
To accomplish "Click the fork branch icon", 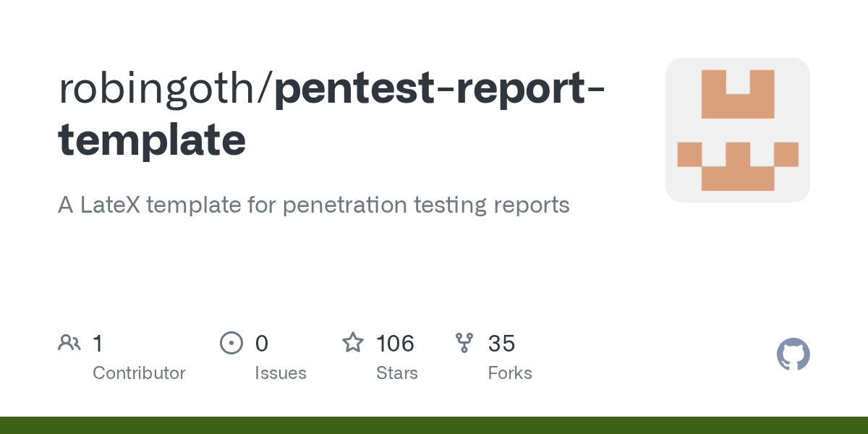I will [x=464, y=343].
